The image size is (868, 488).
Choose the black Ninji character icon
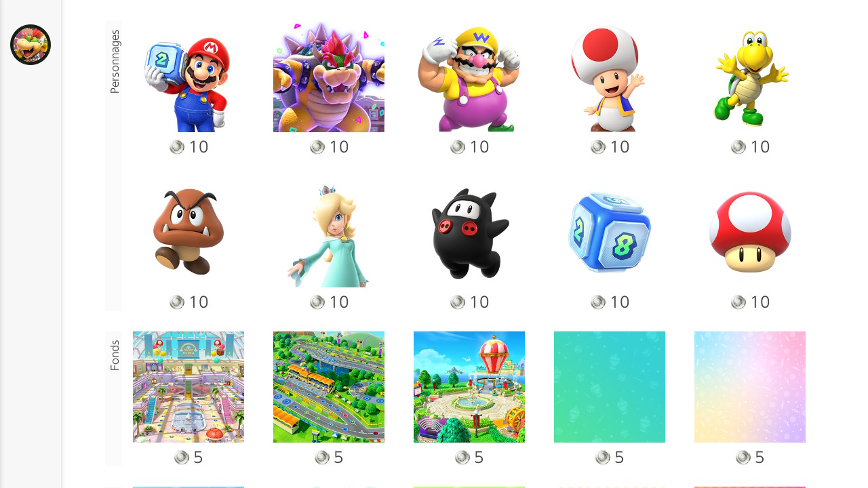(469, 232)
